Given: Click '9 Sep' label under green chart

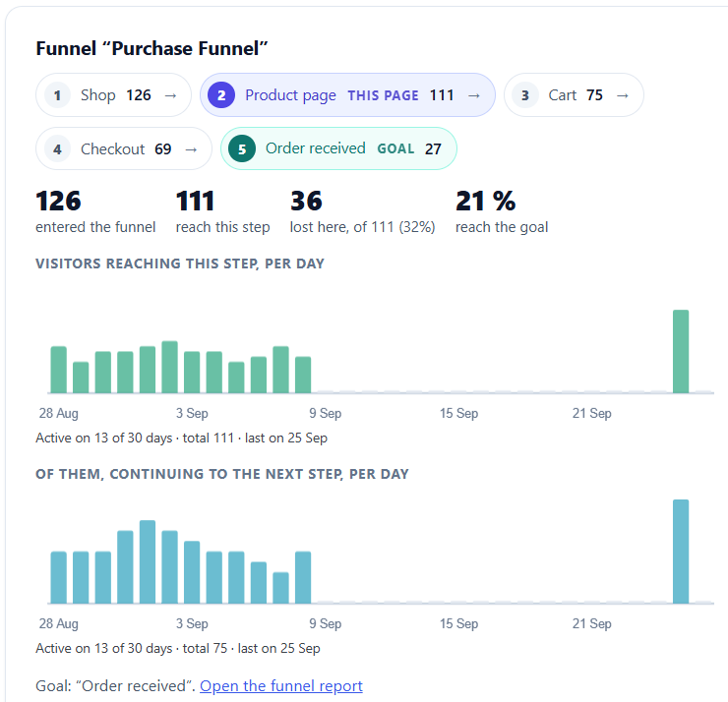Looking at the screenshot, I should (326, 413).
